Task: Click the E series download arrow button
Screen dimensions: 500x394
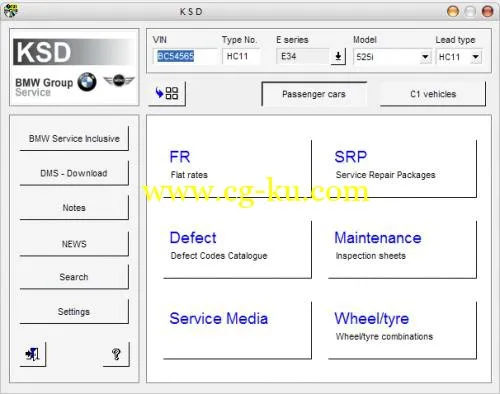Action: pos(338,56)
